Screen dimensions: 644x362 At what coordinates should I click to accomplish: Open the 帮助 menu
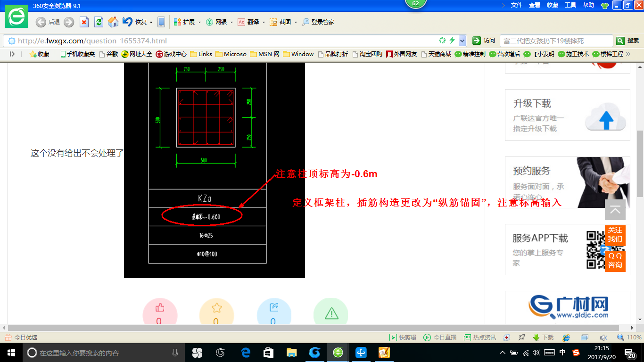coord(588,5)
